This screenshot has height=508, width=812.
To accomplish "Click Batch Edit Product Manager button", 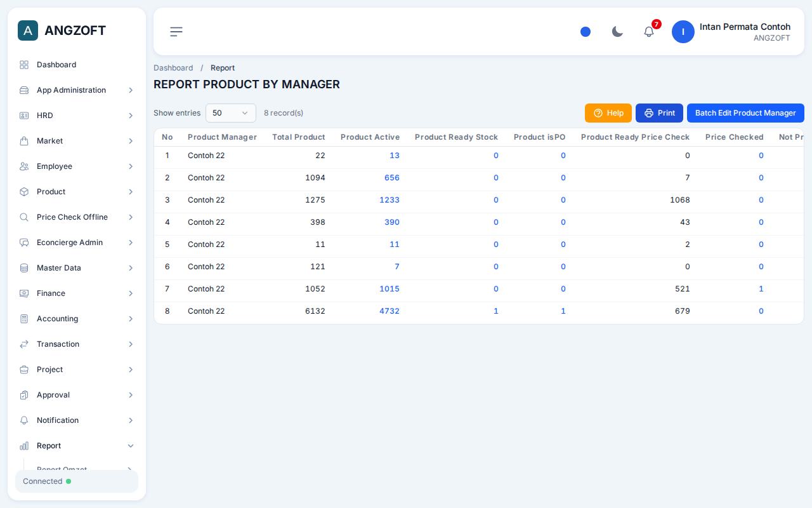I will [x=745, y=113].
